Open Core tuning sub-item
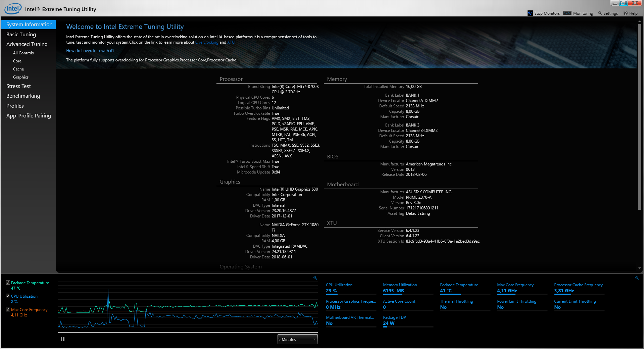This screenshot has height=349, width=644. pos(17,61)
